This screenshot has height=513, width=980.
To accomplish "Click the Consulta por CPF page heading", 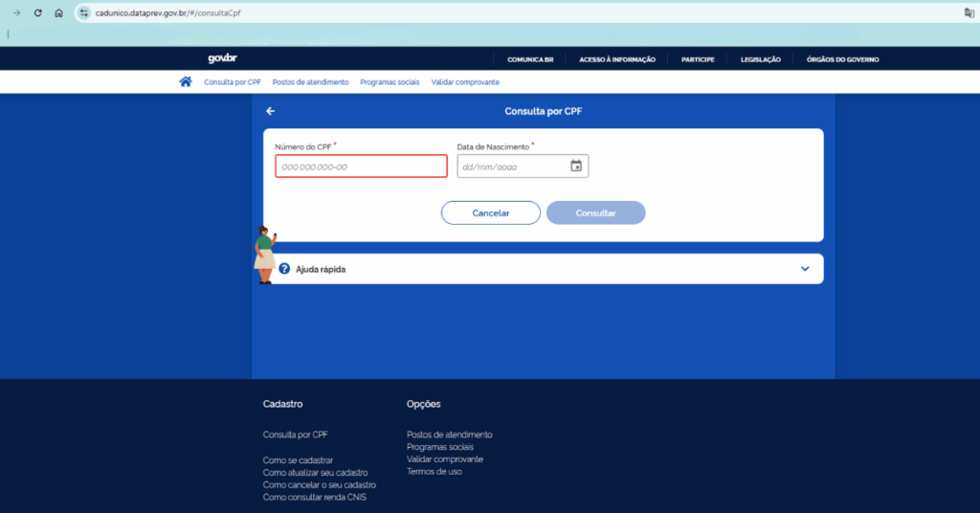I will (x=544, y=111).
